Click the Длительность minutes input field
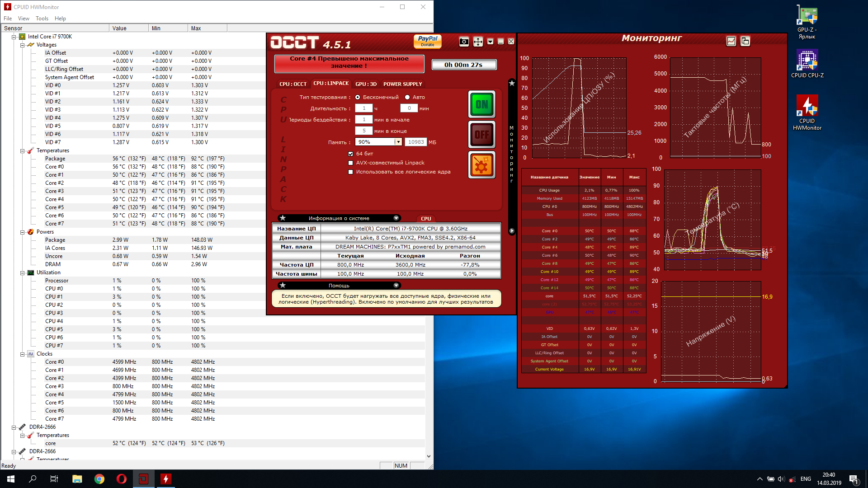868x488 pixels. [409, 108]
